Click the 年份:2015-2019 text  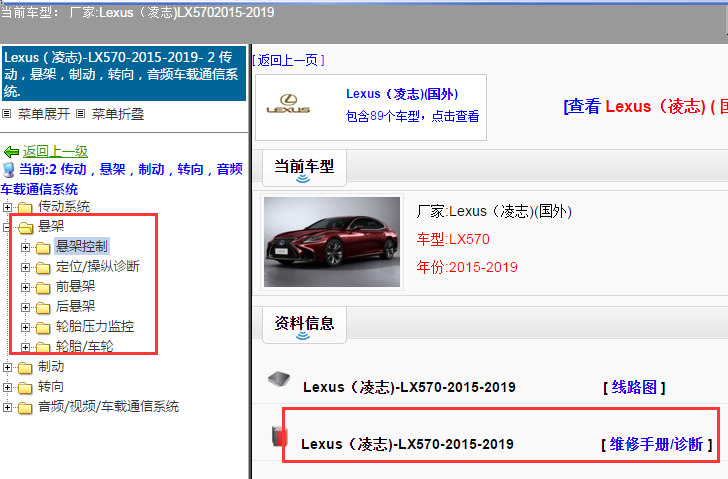coord(467,267)
